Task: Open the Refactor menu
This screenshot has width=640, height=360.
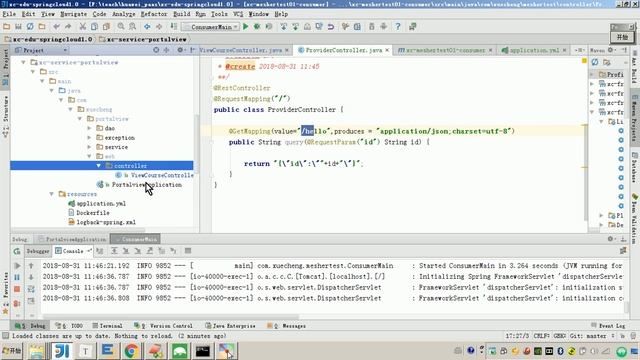Action: click(x=154, y=14)
